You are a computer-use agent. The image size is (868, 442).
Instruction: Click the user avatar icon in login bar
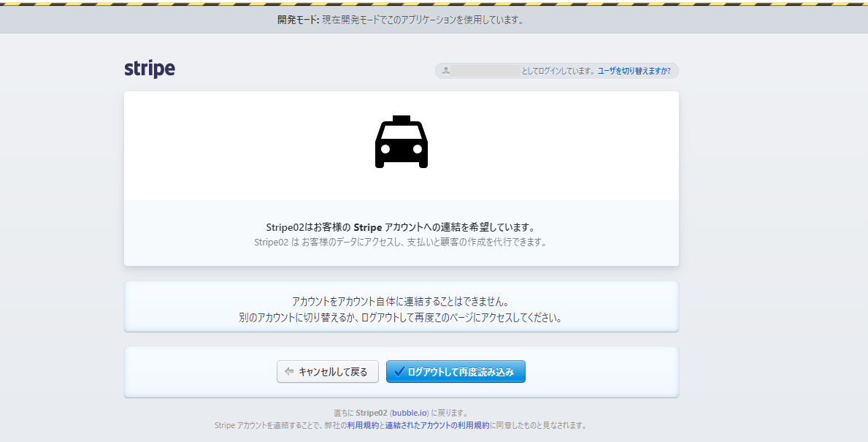pyautogui.click(x=445, y=70)
